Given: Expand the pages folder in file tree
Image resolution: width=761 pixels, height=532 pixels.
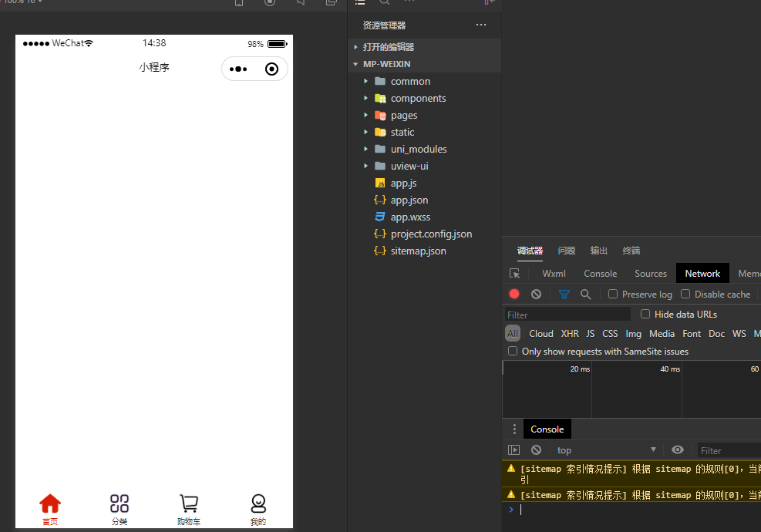Looking at the screenshot, I should click(404, 115).
